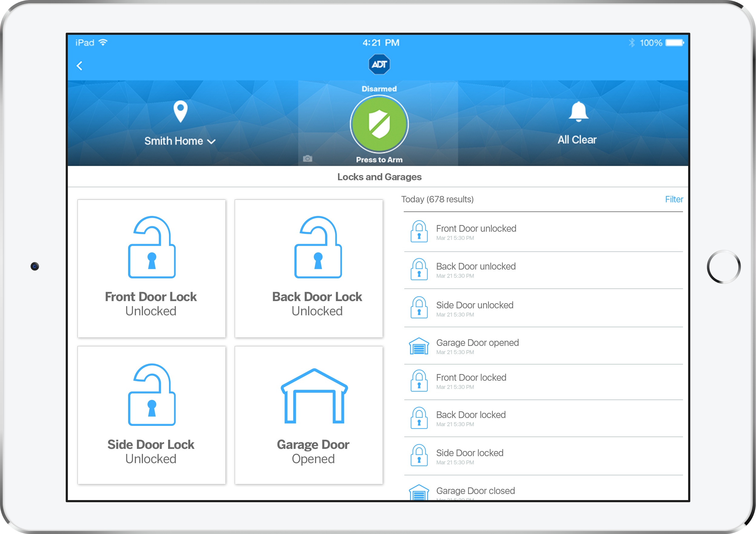Viewport: 756px width, 534px height.
Task: Tap the location pin icon
Action: pyautogui.click(x=181, y=111)
